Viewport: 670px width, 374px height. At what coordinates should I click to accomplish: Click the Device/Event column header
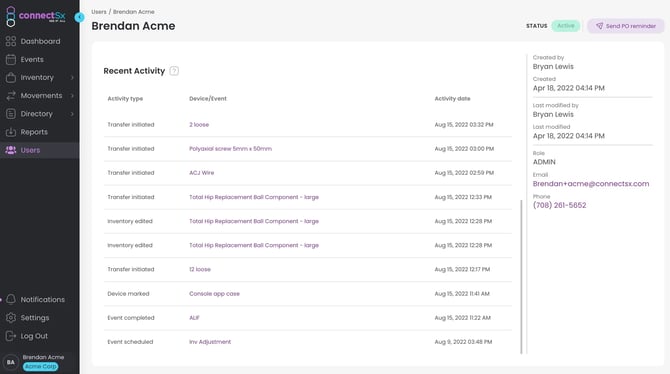pos(208,98)
